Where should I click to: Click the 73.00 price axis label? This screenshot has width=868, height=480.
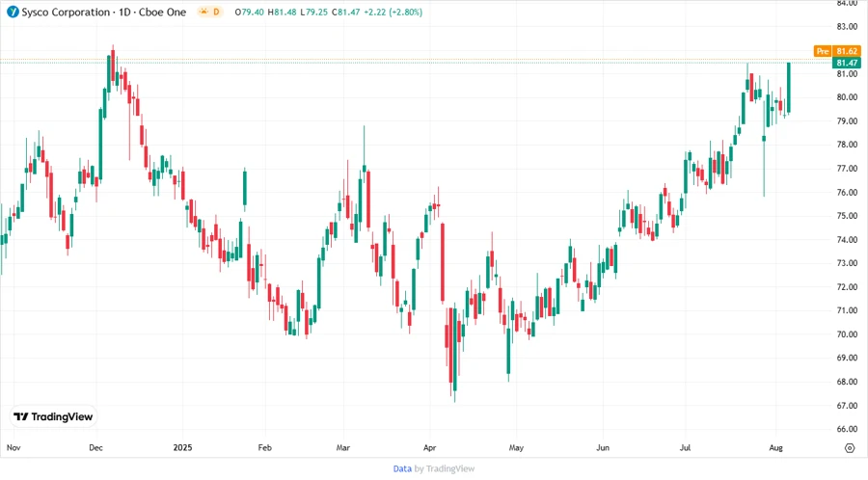(x=847, y=263)
